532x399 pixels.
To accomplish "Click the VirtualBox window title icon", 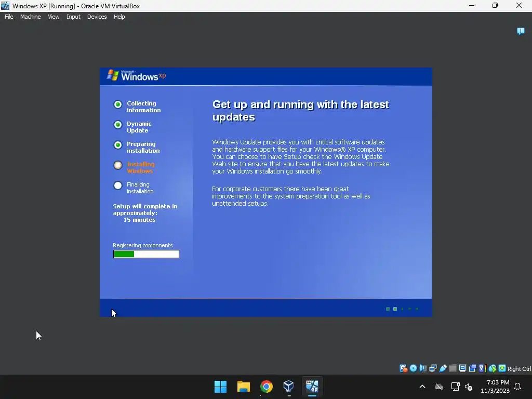I will 5,6.
